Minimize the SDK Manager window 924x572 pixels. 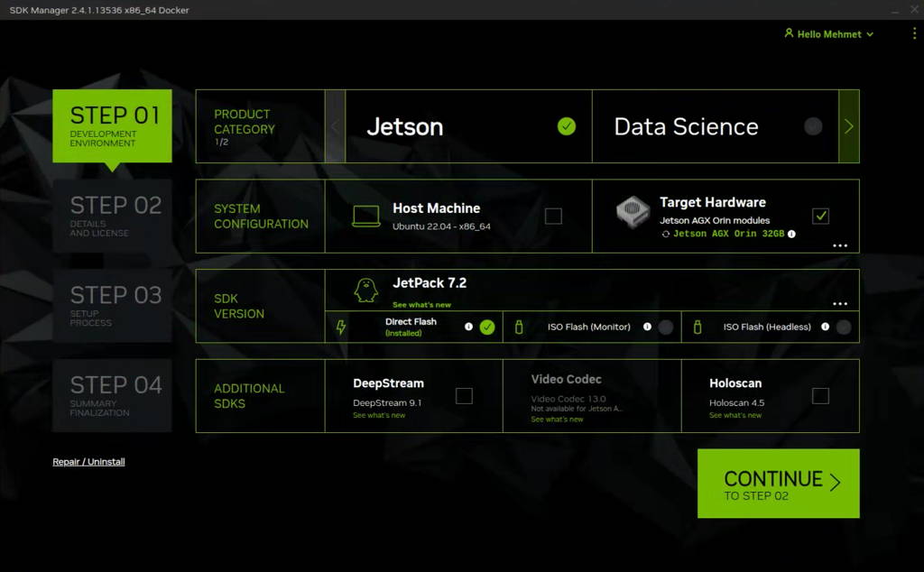(x=895, y=10)
